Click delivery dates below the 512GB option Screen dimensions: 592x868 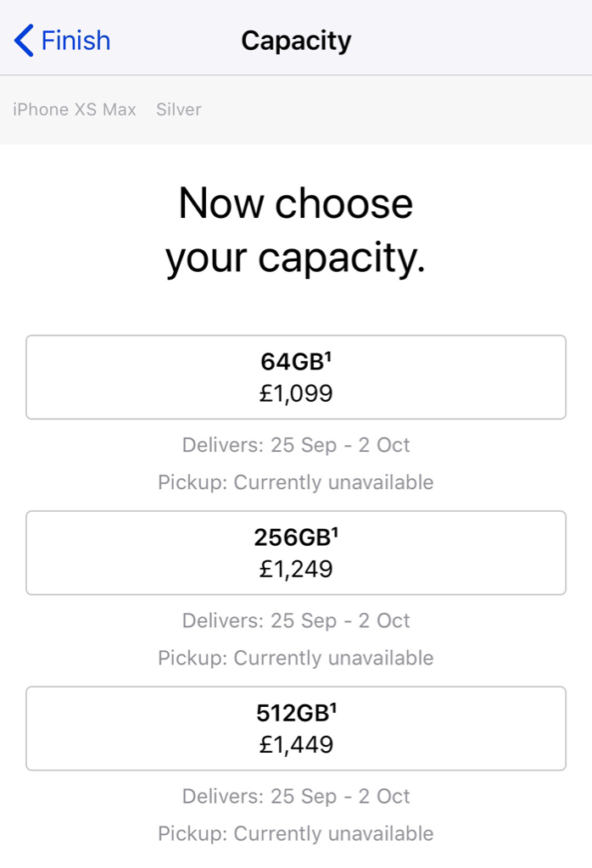pyautogui.click(x=296, y=796)
